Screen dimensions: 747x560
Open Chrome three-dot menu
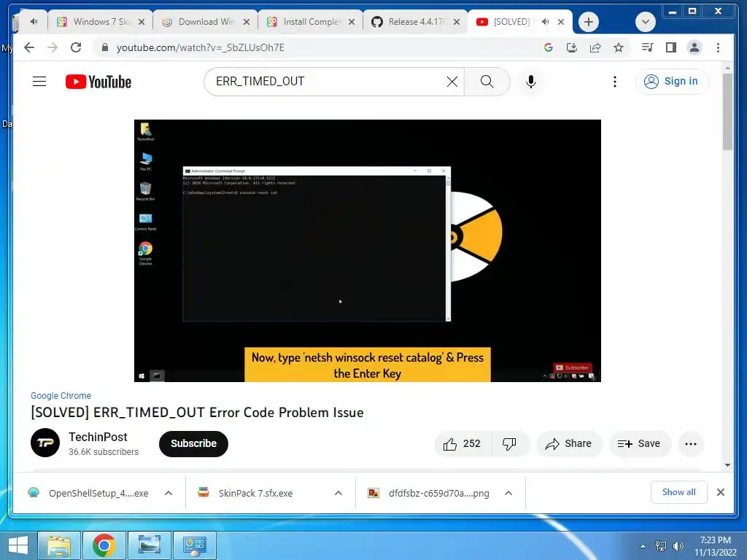(718, 47)
